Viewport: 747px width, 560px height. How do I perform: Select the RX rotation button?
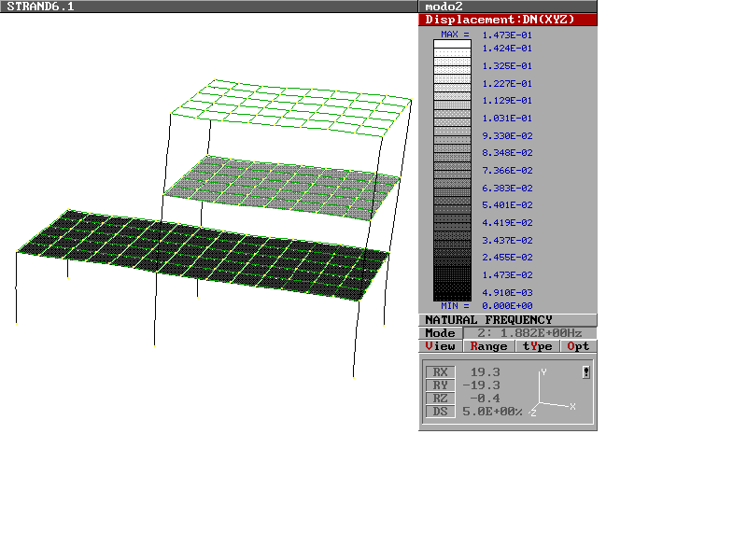tap(441, 372)
